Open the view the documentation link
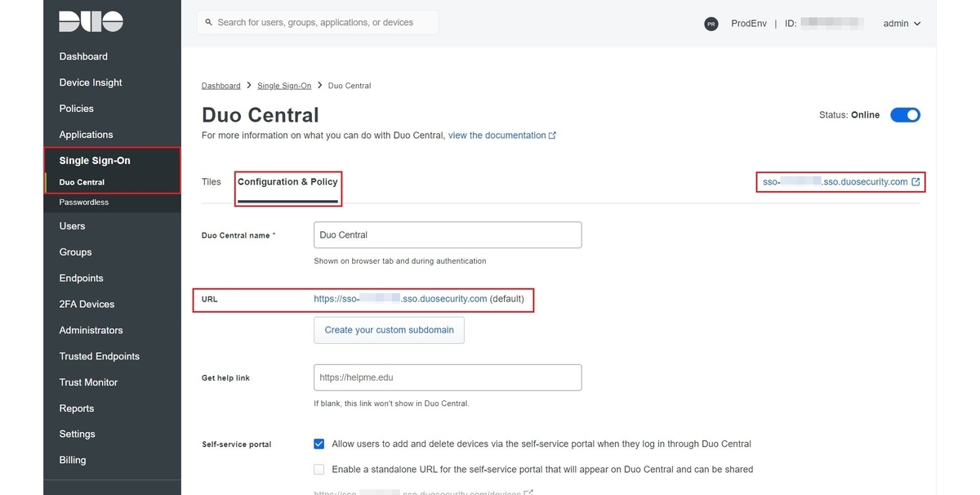The height and width of the screenshot is (495, 980). pos(497,136)
